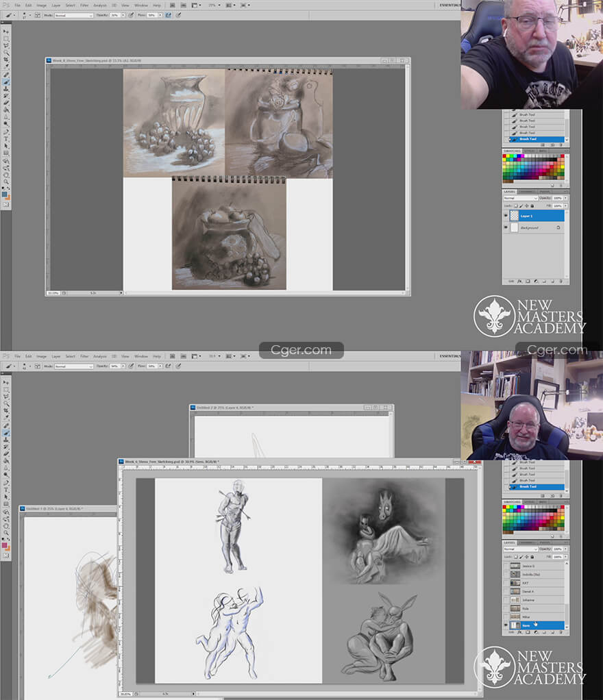Open the File menu in the still-life screenshot

click(x=17, y=5)
